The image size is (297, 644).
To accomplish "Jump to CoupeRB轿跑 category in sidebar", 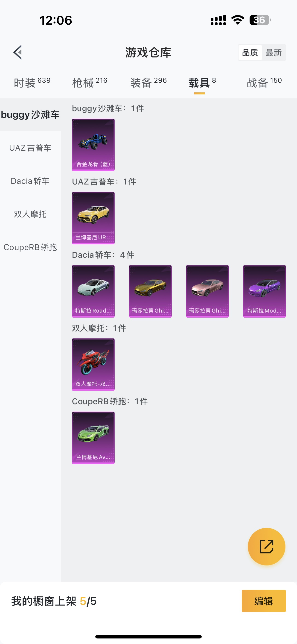I will [x=30, y=247].
